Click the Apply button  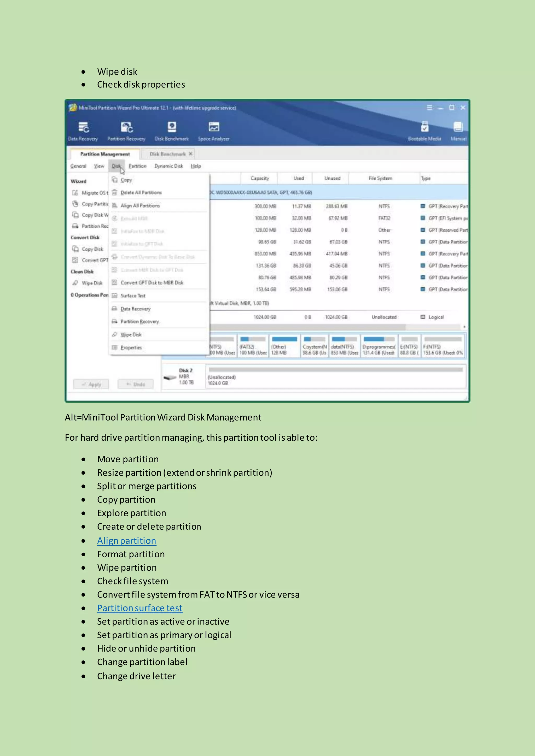click(91, 384)
